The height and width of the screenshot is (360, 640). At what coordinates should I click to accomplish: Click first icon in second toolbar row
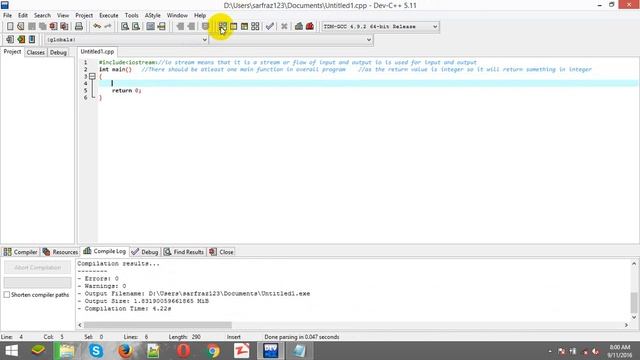pos(10,40)
